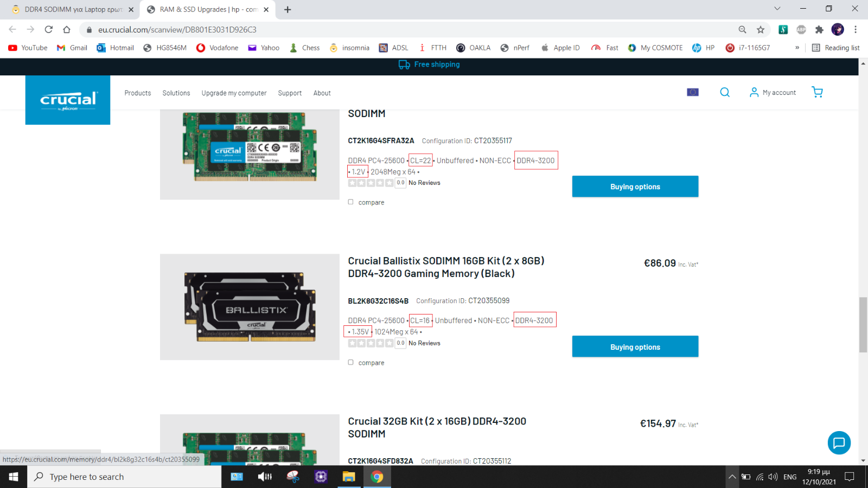This screenshot has width=868, height=488.
Task: Open My account
Action: click(773, 93)
